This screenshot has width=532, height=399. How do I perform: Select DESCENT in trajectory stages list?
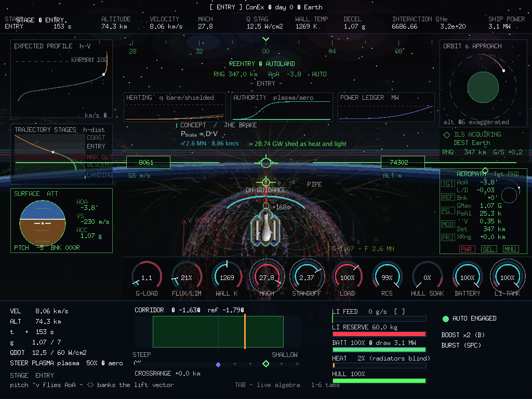coord(99,165)
